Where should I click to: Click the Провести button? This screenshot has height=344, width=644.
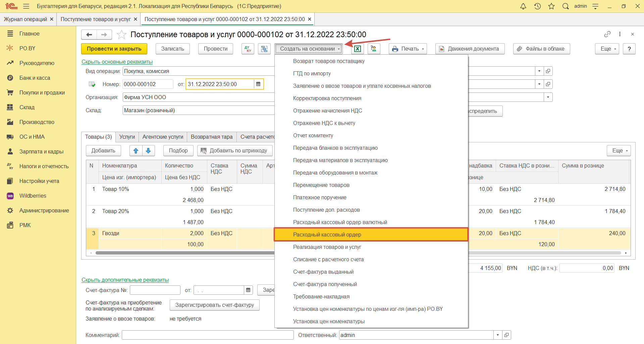click(x=216, y=49)
